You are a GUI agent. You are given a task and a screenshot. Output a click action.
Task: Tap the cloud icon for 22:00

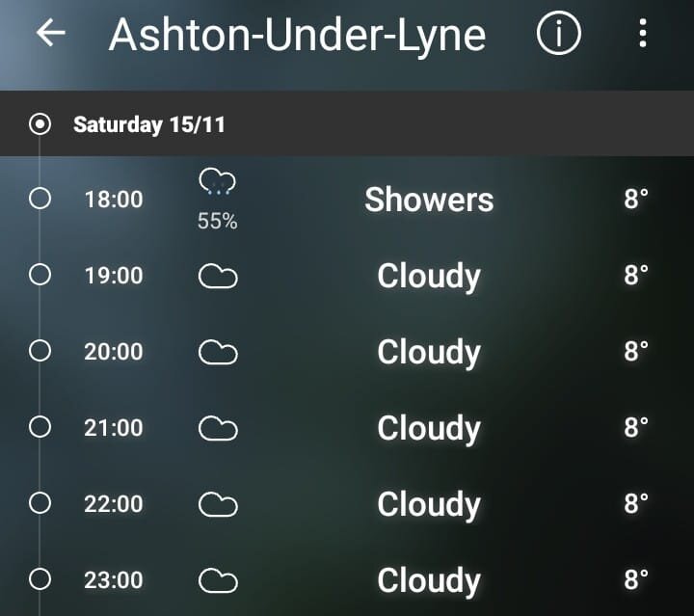217,504
